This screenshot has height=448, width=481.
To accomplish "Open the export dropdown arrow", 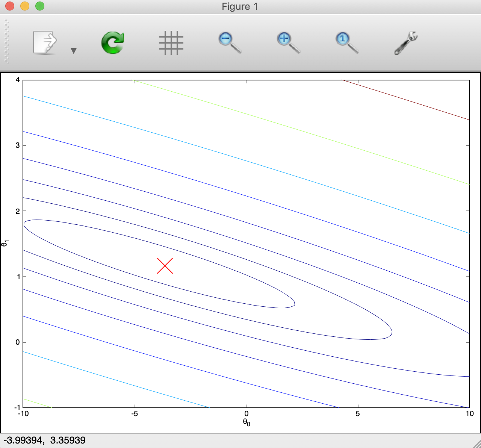I will tap(74, 51).
